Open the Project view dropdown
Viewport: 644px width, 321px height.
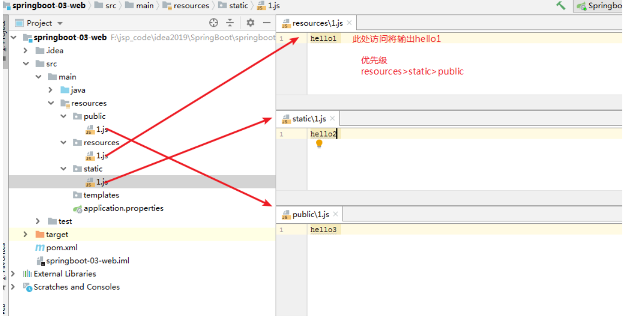tap(39, 23)
